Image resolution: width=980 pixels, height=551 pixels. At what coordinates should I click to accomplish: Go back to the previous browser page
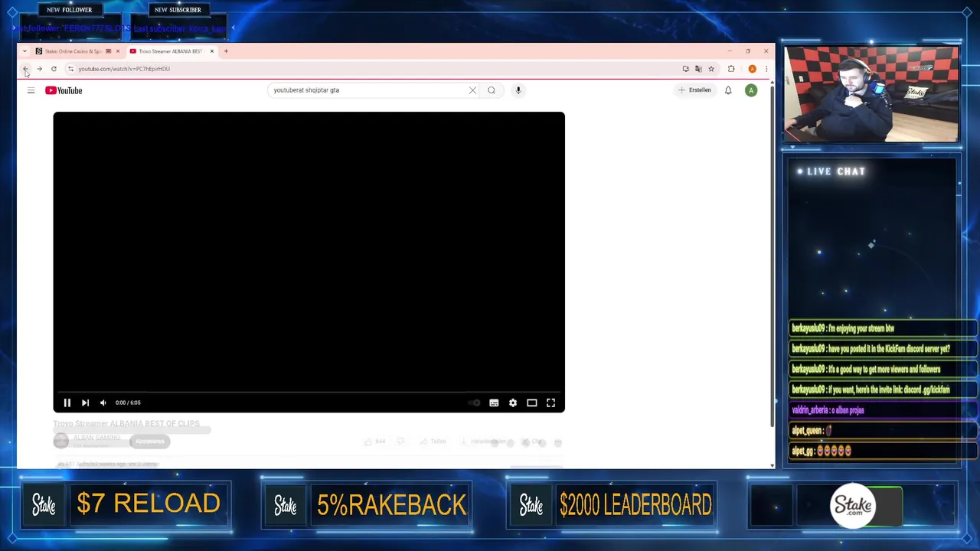coord(25,69)
